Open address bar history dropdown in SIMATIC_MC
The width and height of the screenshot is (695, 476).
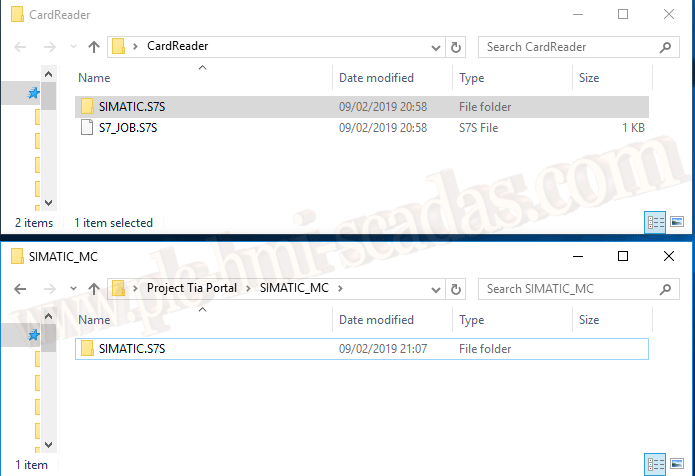(x=436, y=289)
